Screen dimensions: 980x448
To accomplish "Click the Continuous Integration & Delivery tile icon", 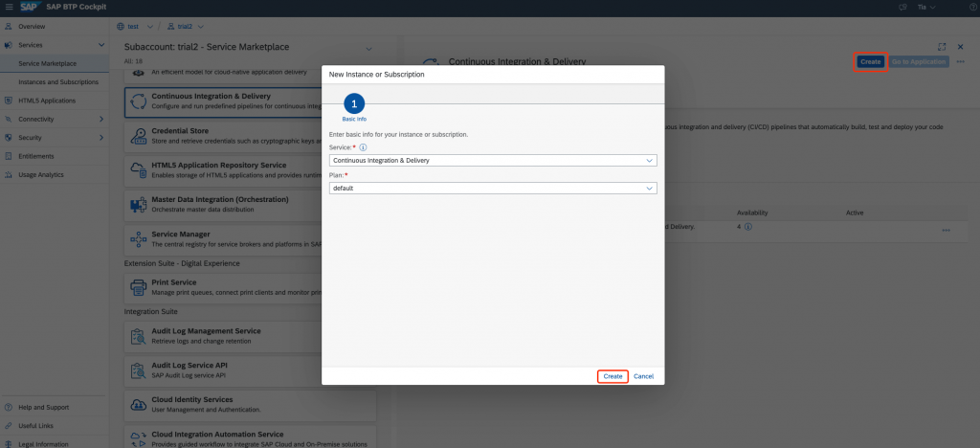I will pos(138,101).
